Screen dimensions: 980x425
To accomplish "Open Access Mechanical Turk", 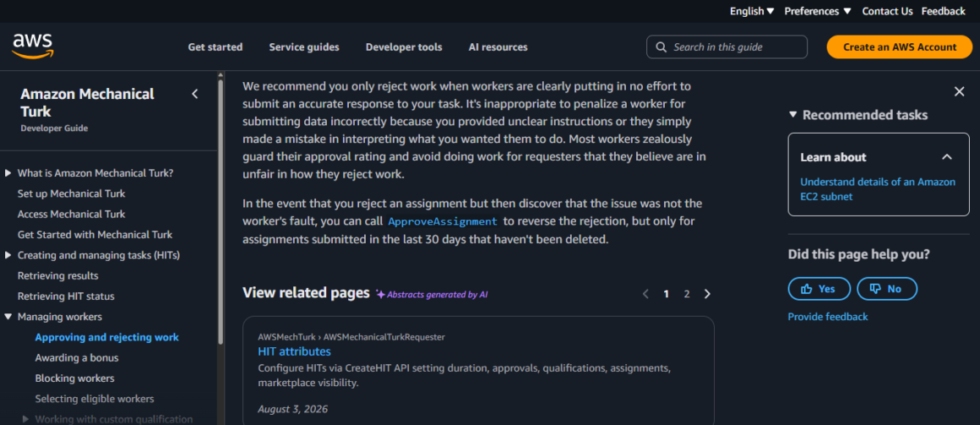I will tap(71, 215).
